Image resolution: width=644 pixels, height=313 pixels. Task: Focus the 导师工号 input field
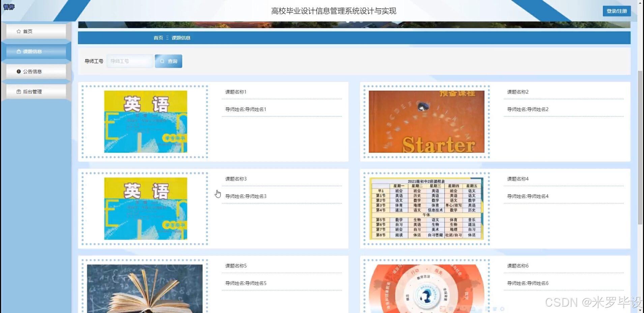(x=130, y=61)
